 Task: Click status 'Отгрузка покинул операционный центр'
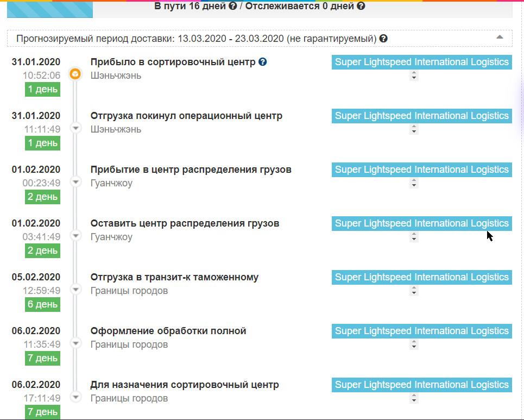[x=186, y=116]
